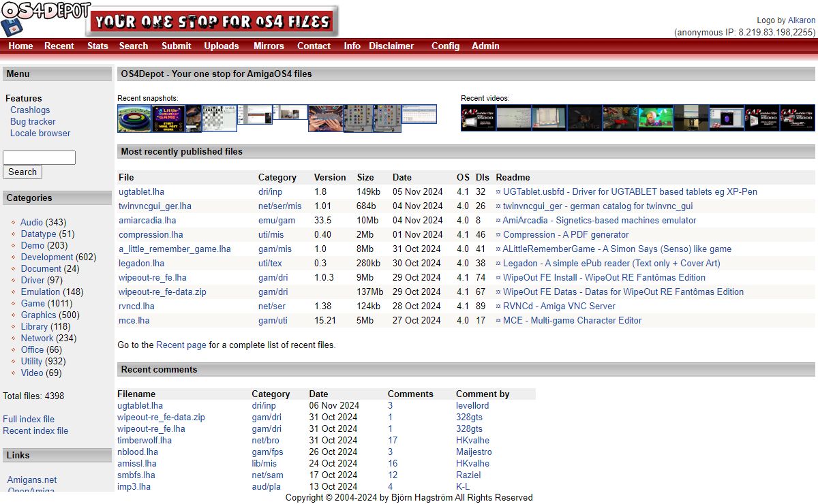
Task: Browse the Emulation category
Action: point(41,292)
